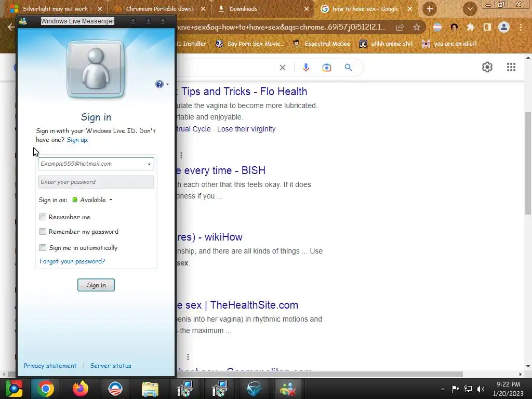Open the wikiHow search result title

tap(209, 237)
